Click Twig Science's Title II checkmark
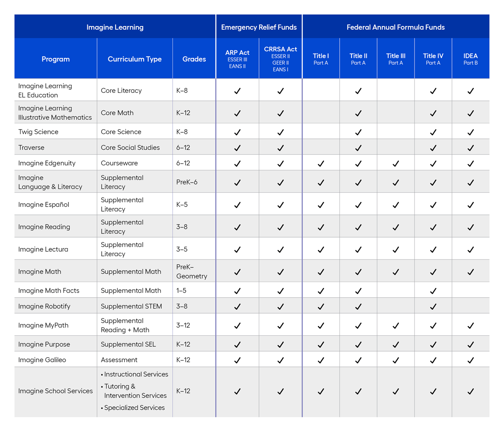 pyautogui.click(x=358, y=132)
